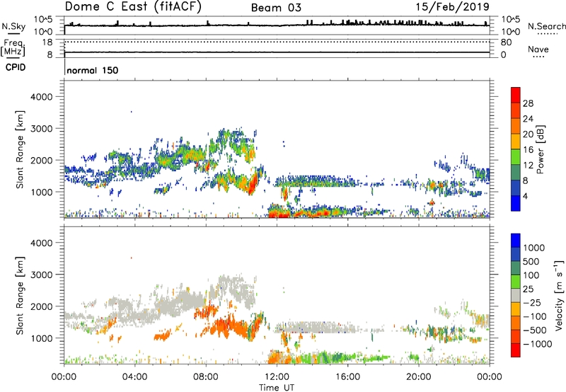566x392 pixels.
Task: Click the 'Power [dB]' colorbar label
Action: [540, 149]
